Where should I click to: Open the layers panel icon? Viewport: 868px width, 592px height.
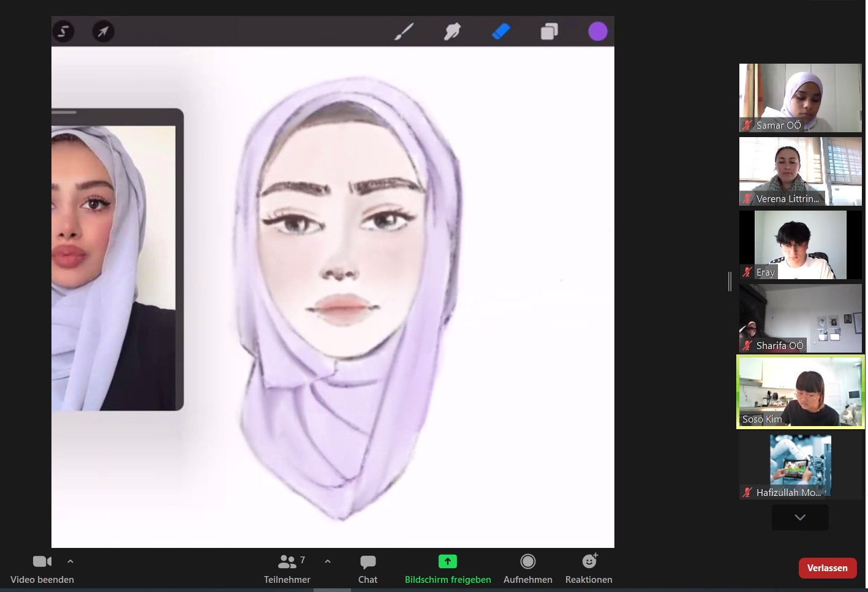pos(549,31)
